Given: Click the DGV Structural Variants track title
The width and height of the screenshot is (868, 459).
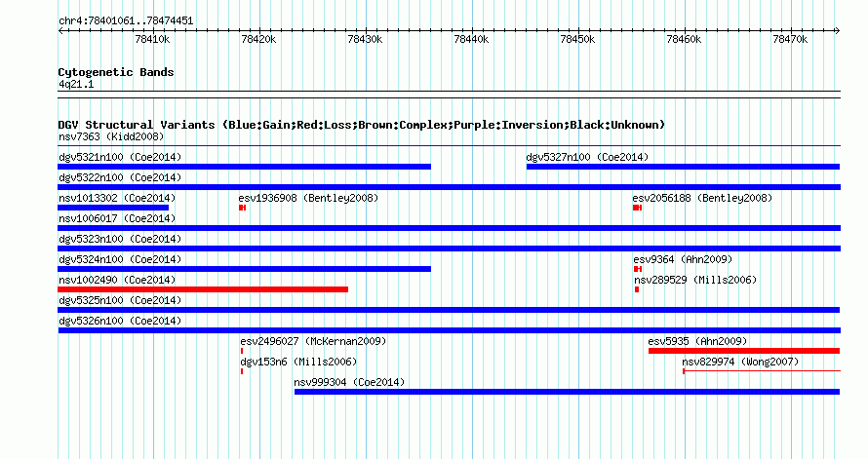Looking at the screenshot, I should point(361,125).
